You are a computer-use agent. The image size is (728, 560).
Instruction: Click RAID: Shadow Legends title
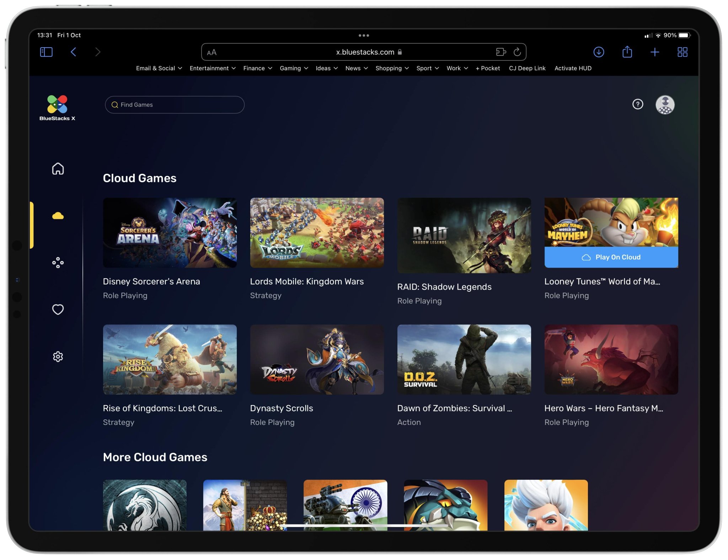[x=444, y=287]
